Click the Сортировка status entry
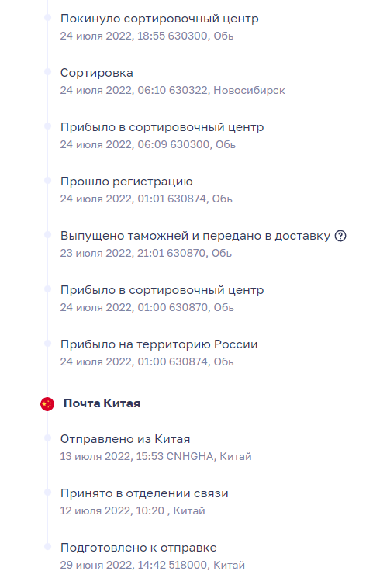Viewport: 366px width, 588px height. (97, 73)
